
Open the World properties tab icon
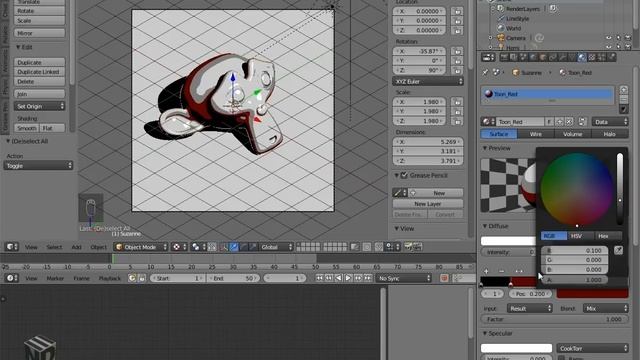coord(533,57)
